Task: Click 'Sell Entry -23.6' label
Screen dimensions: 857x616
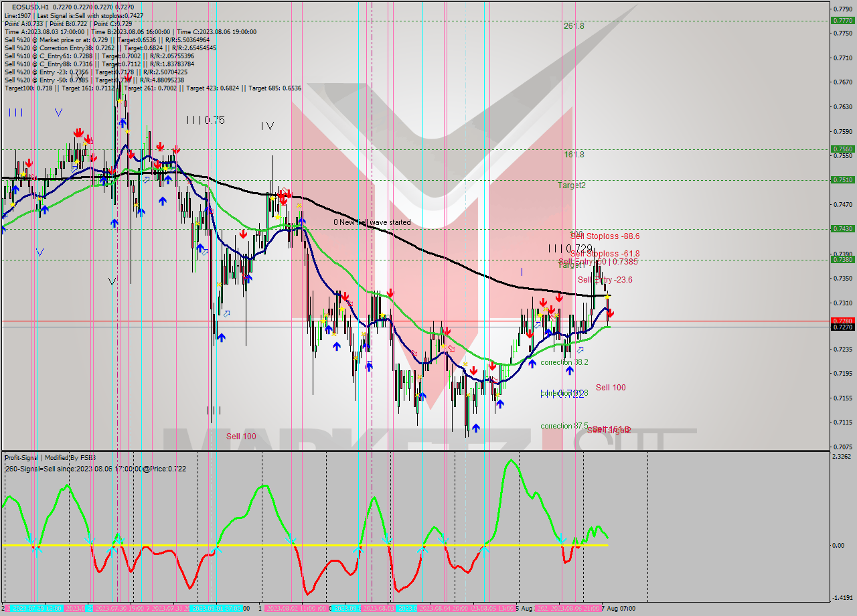Action: 605,280
